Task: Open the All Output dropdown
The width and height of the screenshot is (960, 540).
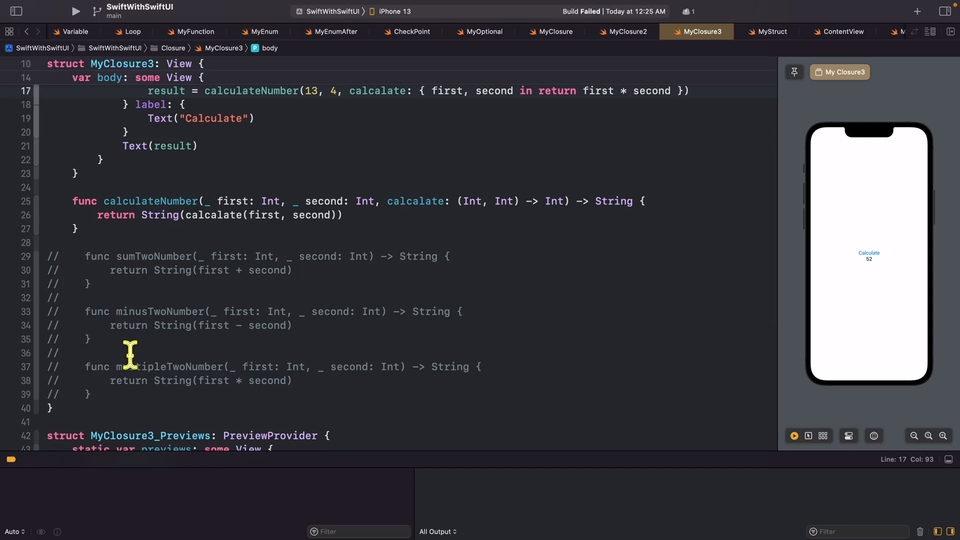Action: 438,531
